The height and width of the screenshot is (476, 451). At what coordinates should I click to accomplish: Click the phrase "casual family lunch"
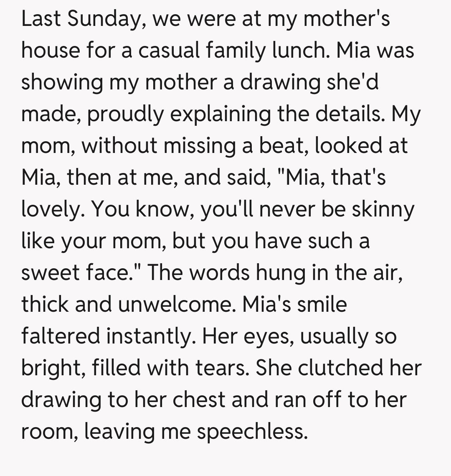(232, 51)
